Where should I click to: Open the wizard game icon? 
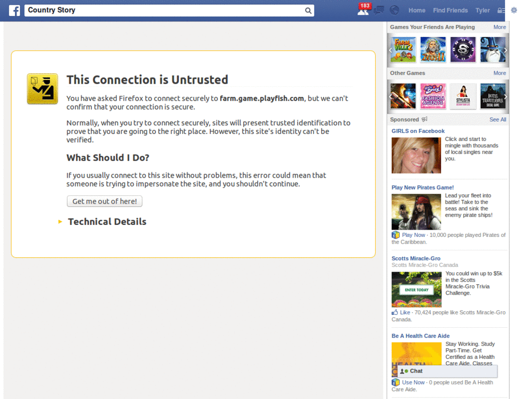pyautogui.click(x=493, y=49)
